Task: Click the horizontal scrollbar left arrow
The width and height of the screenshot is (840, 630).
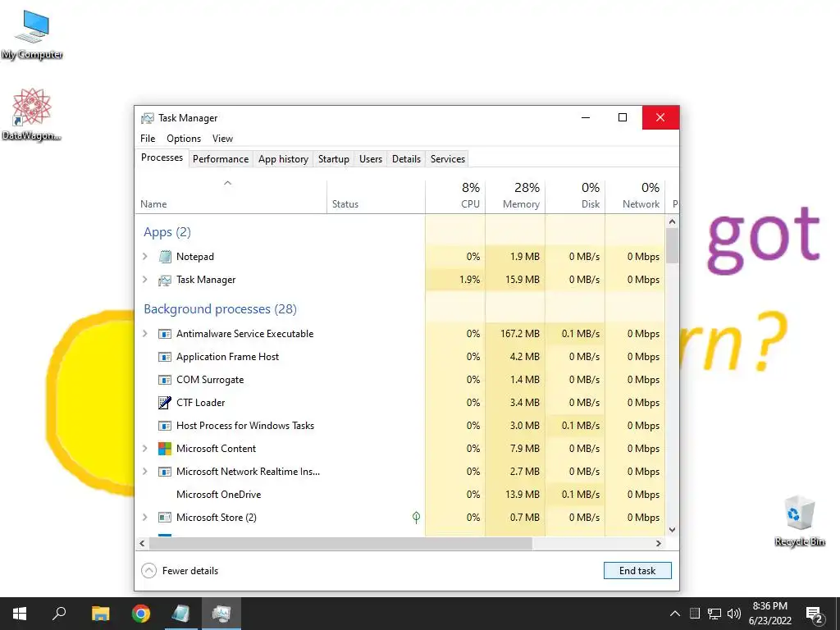Action: [x=142, y=543]
